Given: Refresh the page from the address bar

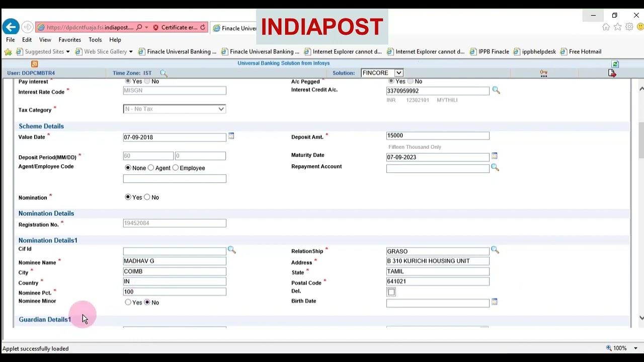Looking at the screenshot, I should [x=203, y=28].
